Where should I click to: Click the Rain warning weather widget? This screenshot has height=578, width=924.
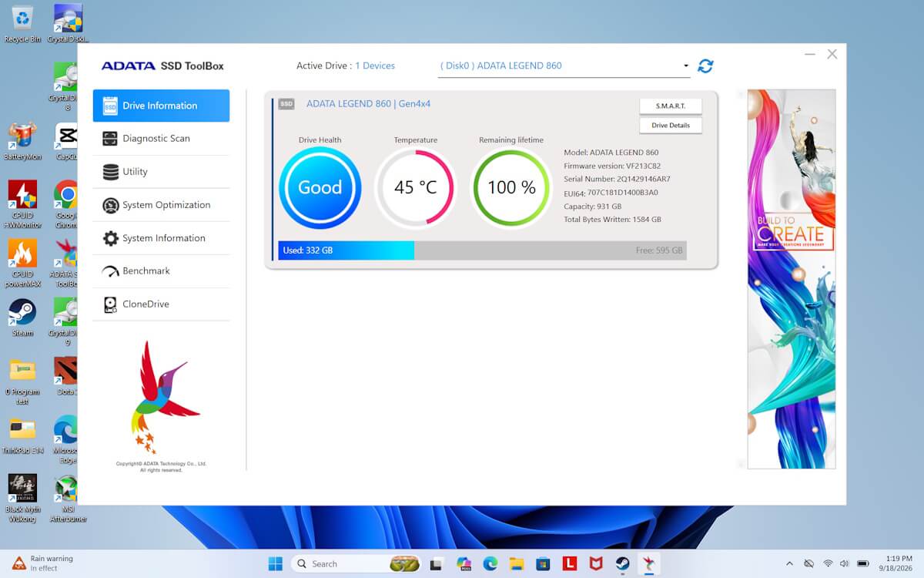[x=44, y=563]
